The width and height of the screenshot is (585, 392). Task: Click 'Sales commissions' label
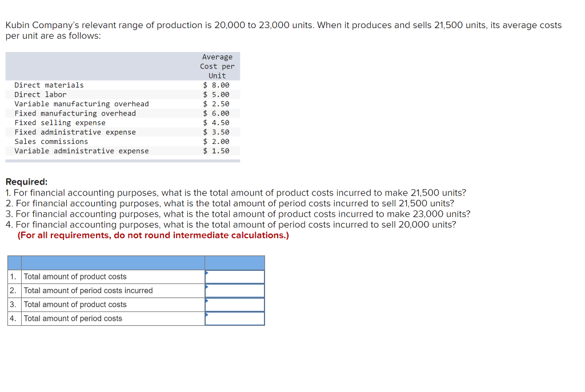click(51, 142)
